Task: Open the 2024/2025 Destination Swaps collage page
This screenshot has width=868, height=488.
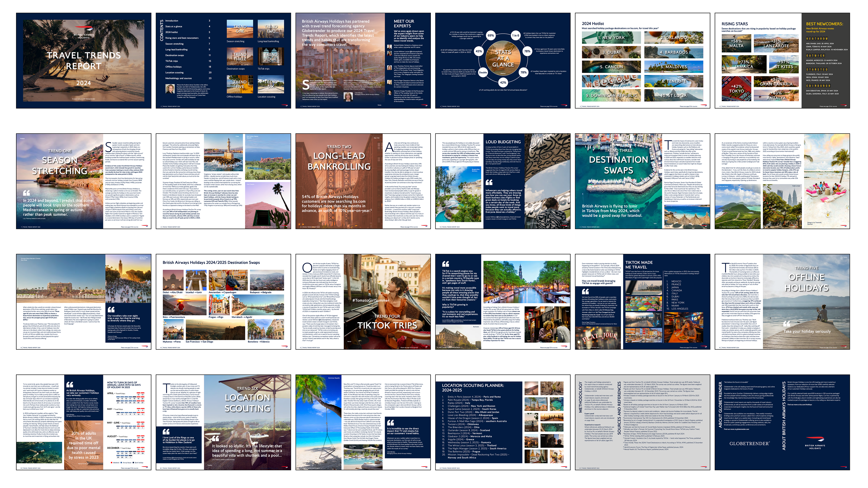Action: pos(223,302)
